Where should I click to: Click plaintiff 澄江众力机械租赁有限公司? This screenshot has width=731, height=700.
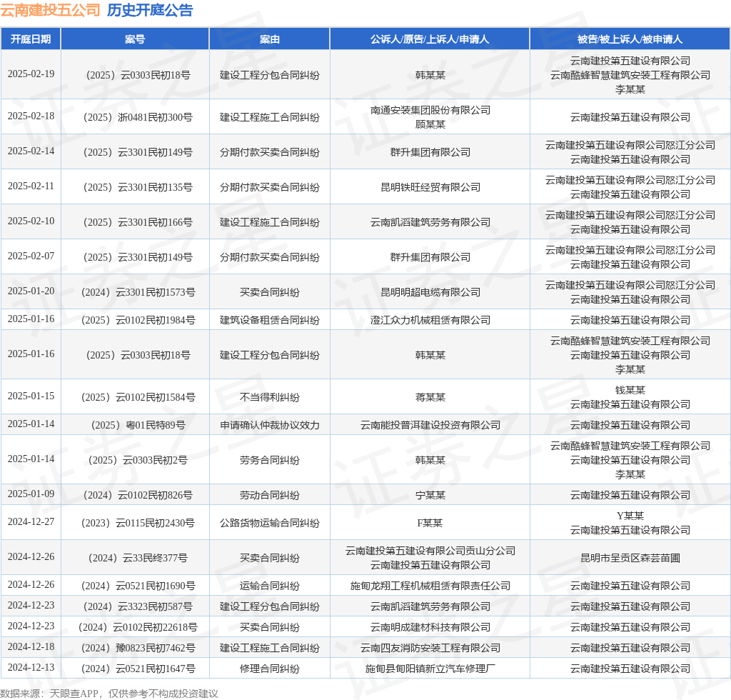click(x=430, y=320)
